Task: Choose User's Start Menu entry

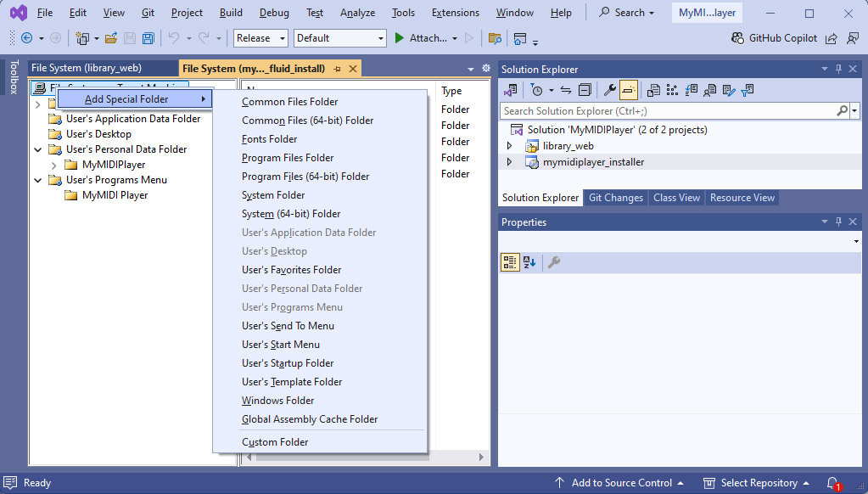Action: pos(281,345)
